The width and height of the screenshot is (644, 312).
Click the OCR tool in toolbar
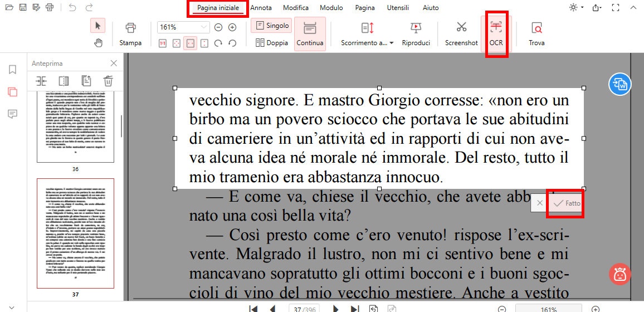(495, 33)
